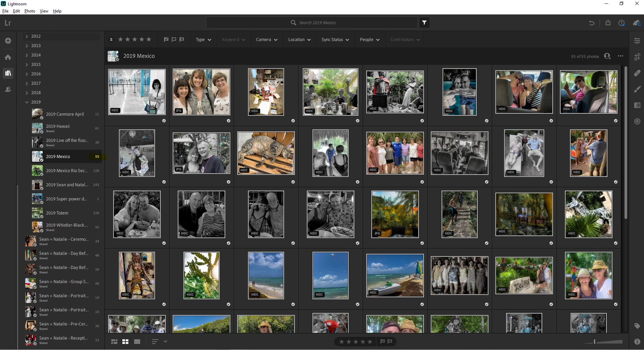Open the Help question mark icon
This screenshot has height=350, width=644.
(621, 23)
